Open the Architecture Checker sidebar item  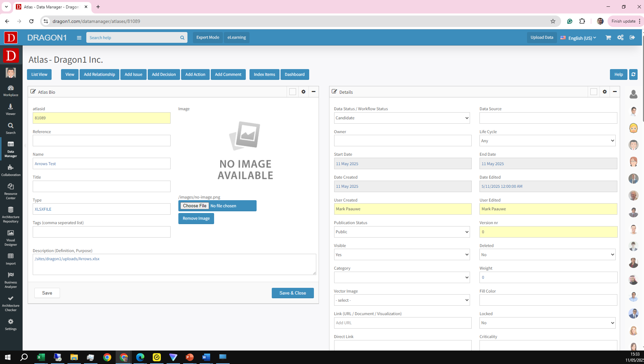[x=11, y=303]
